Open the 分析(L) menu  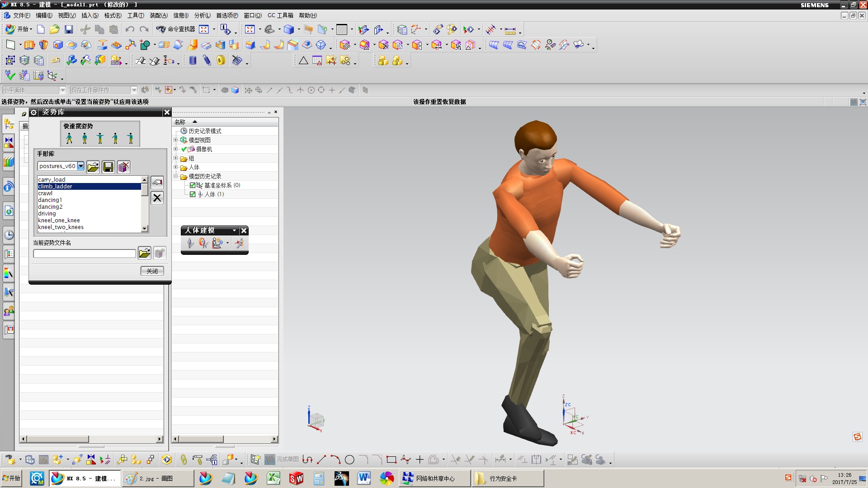pos(202,15)
